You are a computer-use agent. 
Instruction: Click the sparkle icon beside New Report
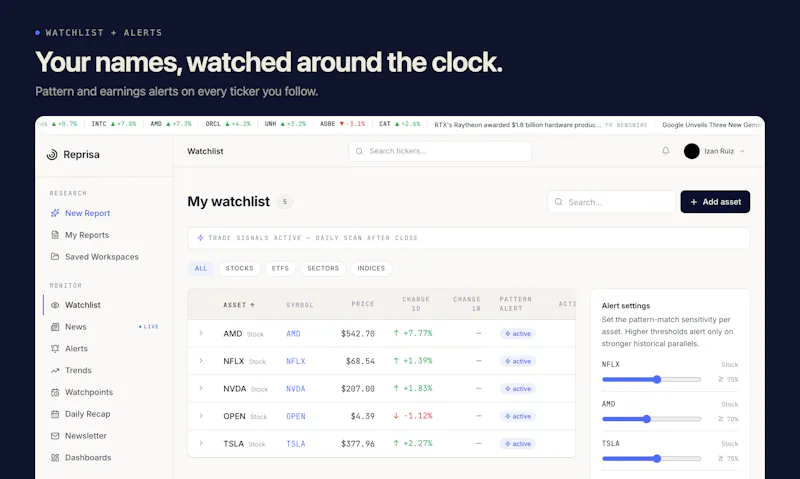click(x=55, y=213)
